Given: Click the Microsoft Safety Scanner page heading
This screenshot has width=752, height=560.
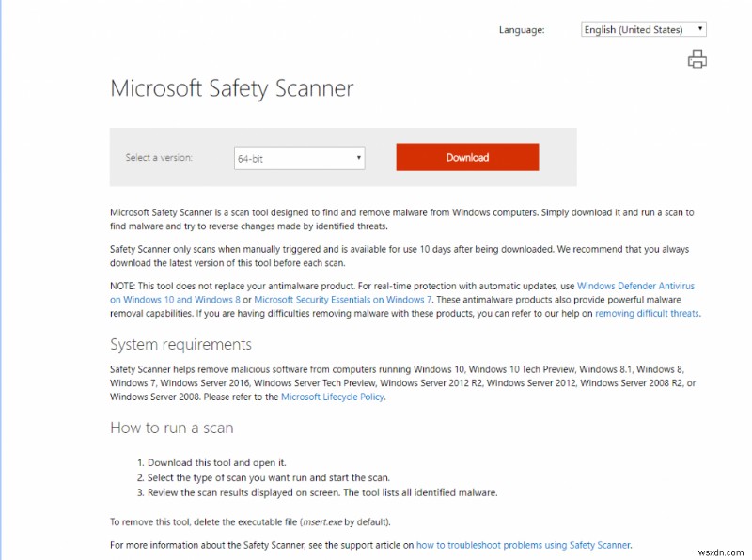Looking at the screenshot, I should (x=232, y=89).
